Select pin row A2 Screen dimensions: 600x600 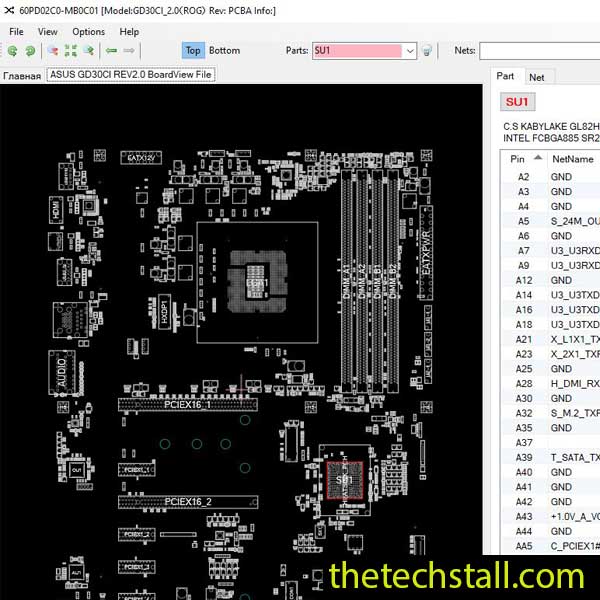(x=550, y=177)
